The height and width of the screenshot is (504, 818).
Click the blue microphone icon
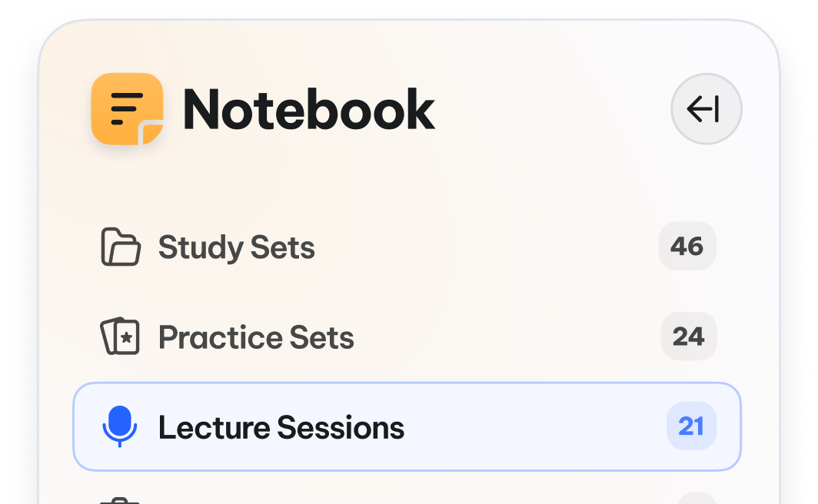119,426
